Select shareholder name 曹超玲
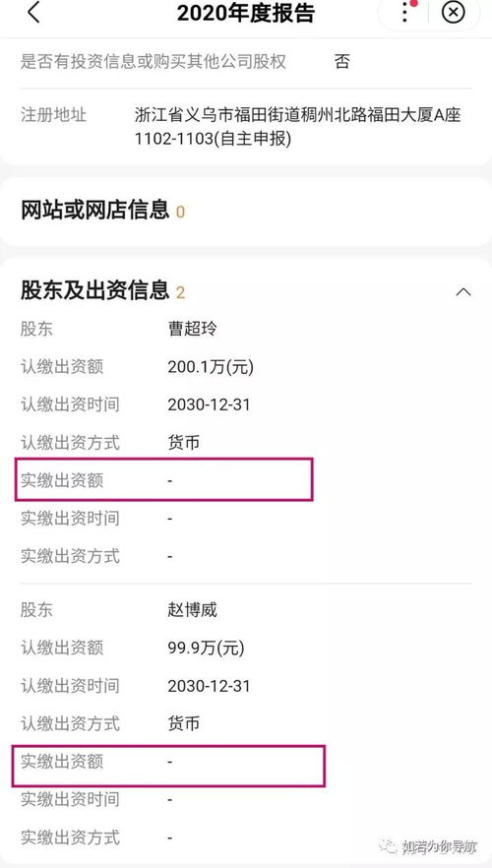The width and height of the screenshot is (492, 868). pyautogui.click(x=192, y=329)
